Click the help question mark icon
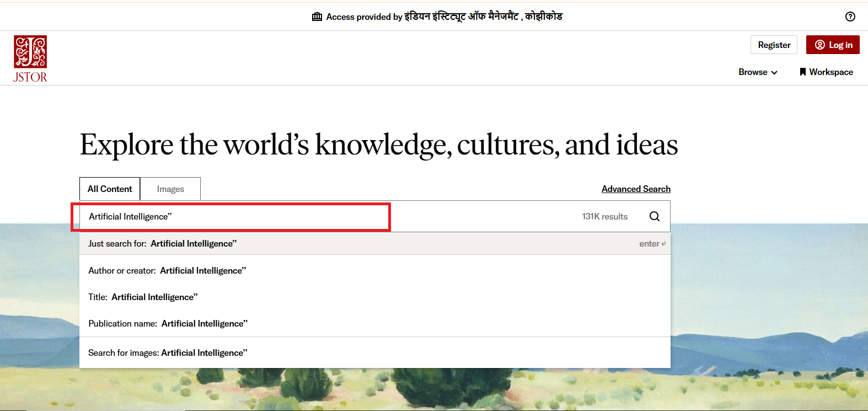This screenshot has width=868, height=411. (x=850, y=17)
